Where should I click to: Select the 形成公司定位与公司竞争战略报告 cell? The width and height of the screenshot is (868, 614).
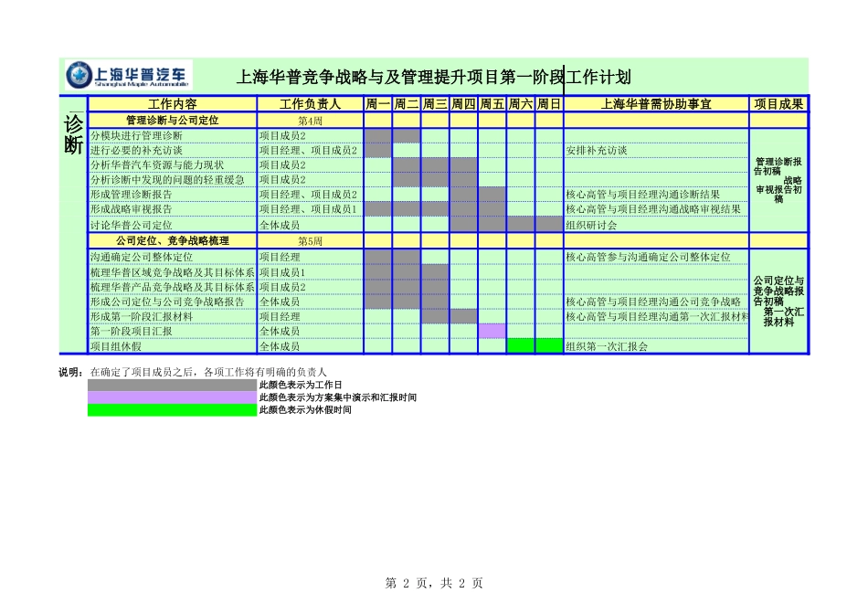(x=172, y=302)
